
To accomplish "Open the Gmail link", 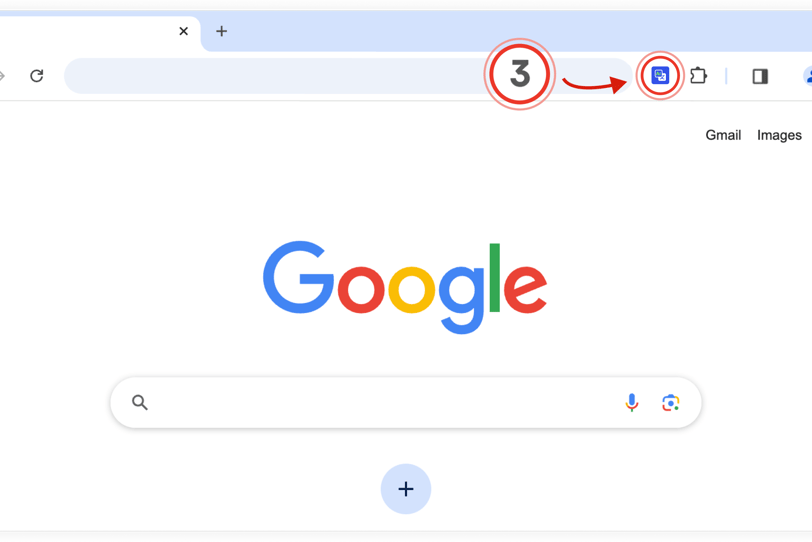I will click(723, 135).
